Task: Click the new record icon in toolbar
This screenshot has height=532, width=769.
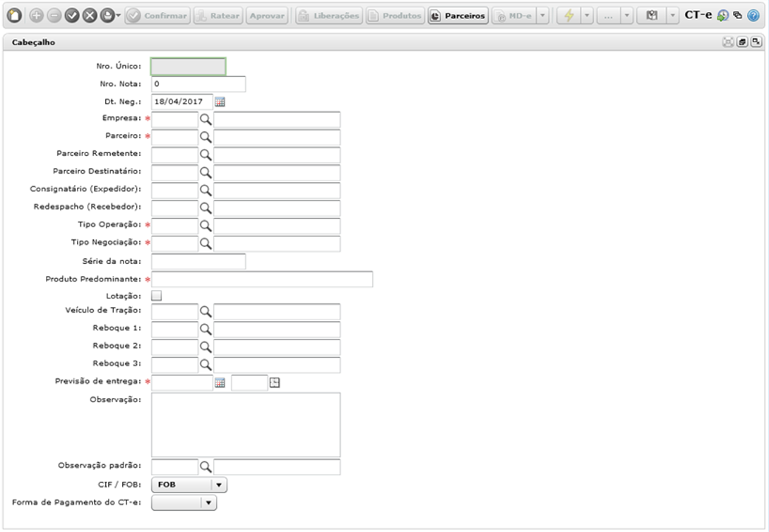Action: tap(14, 16)
